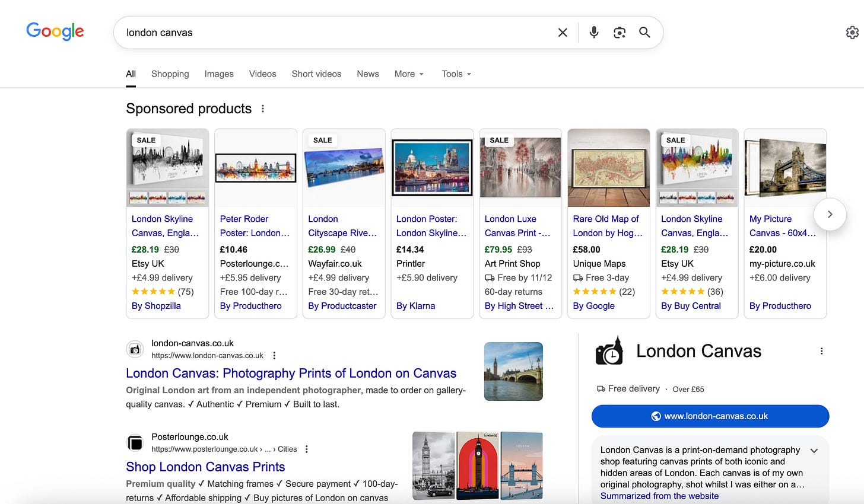Show more sponsored products with the right arrow

(830, 214)
